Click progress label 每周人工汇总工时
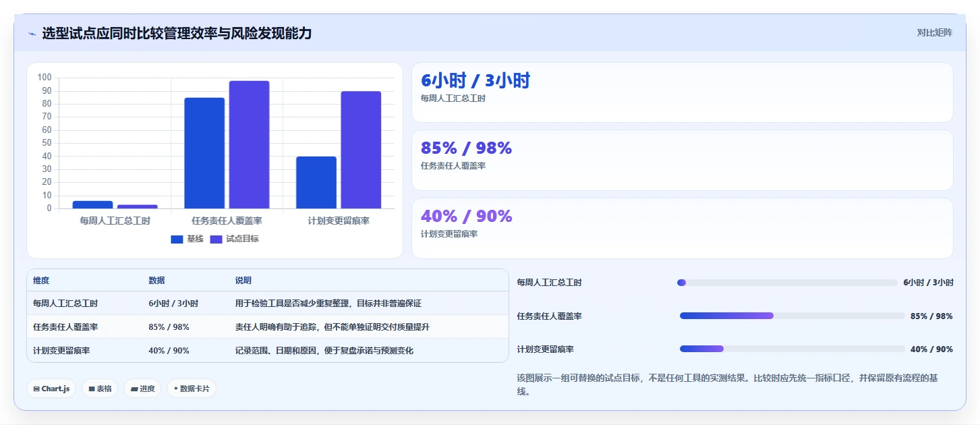The height and width of the screenshot is (425, 980). (549, 283)
